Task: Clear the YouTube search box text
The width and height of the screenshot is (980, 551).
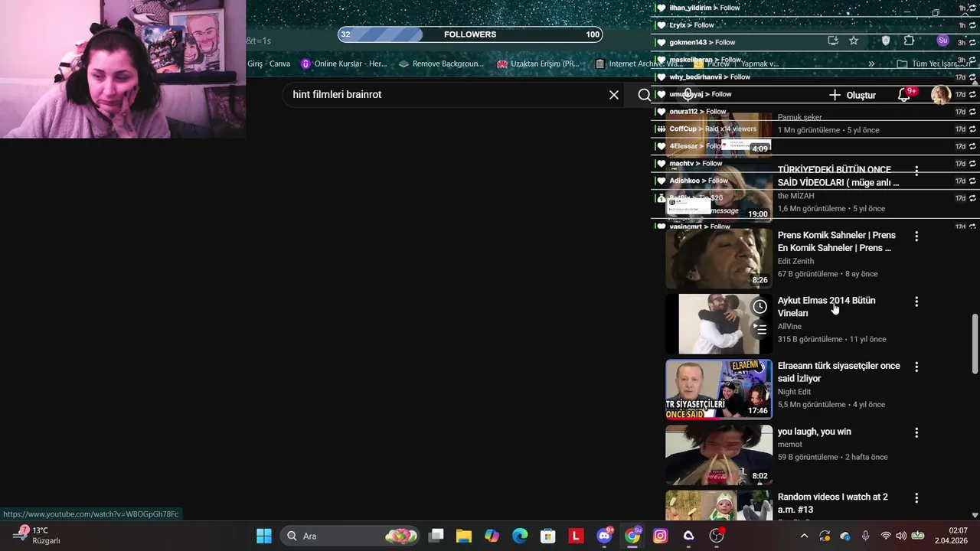Action: pos(613,95)
